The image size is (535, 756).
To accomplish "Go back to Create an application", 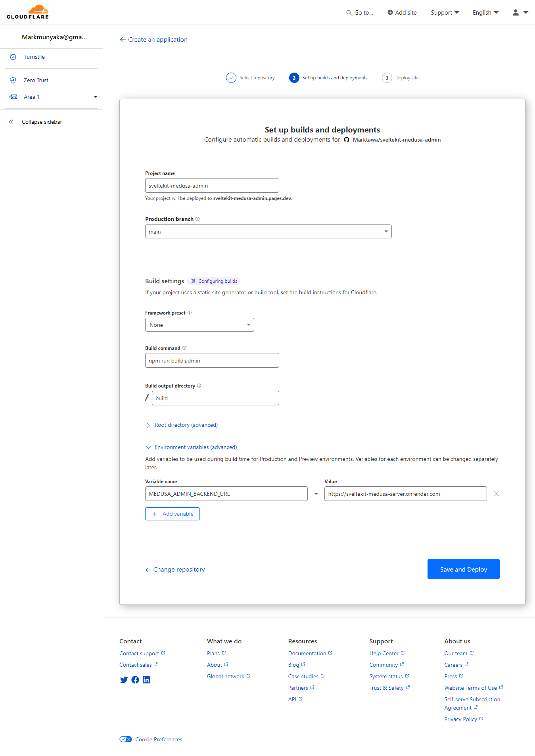I will [153, 40].
